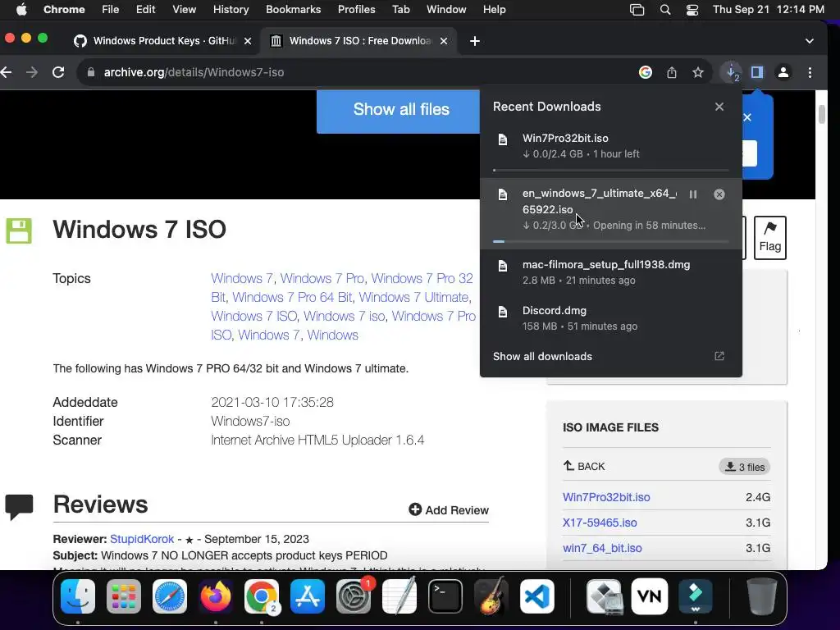Viewport: 840px width, 630px height.
Task: Select Discord.dmg download entry
Action: tap(610, 318)
